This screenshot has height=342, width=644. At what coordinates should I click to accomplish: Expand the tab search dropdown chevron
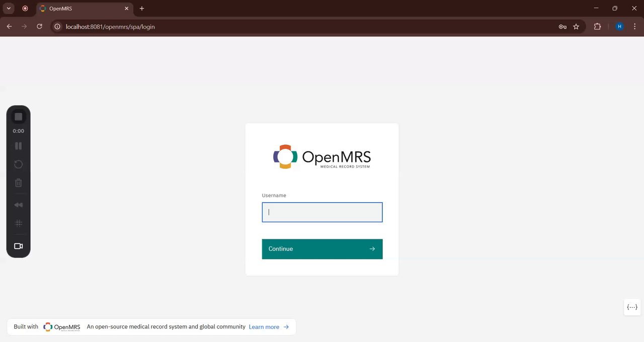tap(9, 9)
